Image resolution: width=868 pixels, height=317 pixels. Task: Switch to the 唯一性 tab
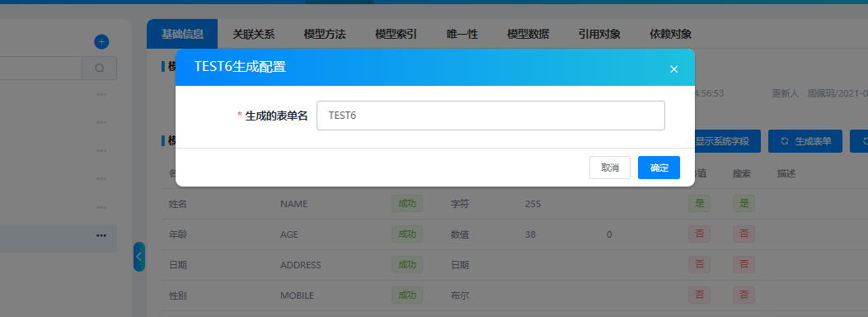coord(462,34)
